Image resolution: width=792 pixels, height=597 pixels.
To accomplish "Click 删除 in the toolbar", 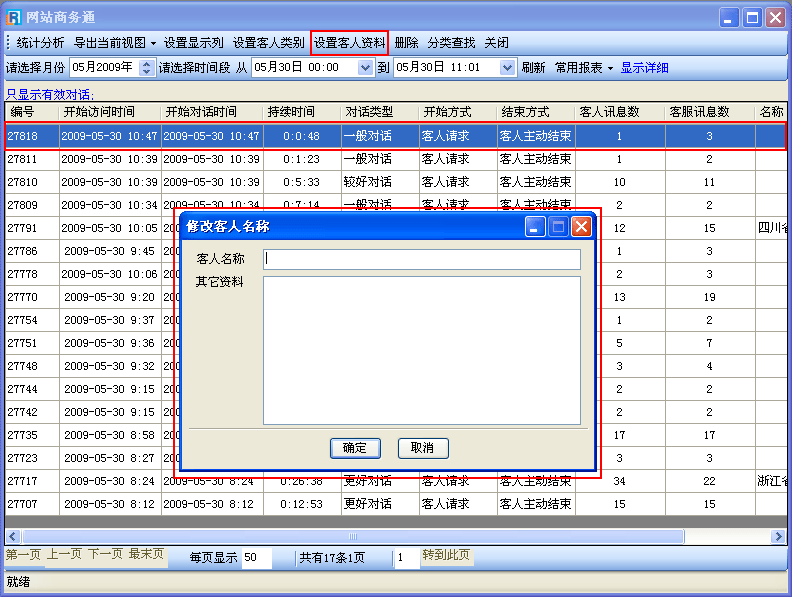I will pyautogui.click(x=406, y=43).
